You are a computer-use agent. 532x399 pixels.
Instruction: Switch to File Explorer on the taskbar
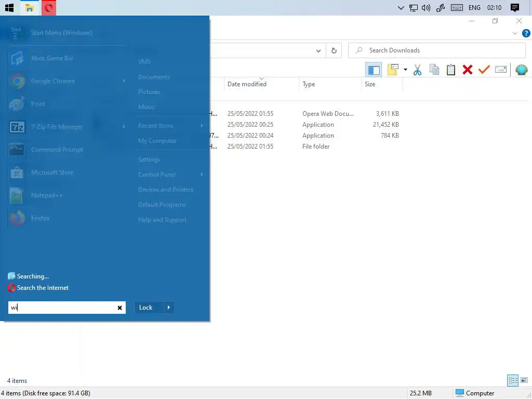30,7
